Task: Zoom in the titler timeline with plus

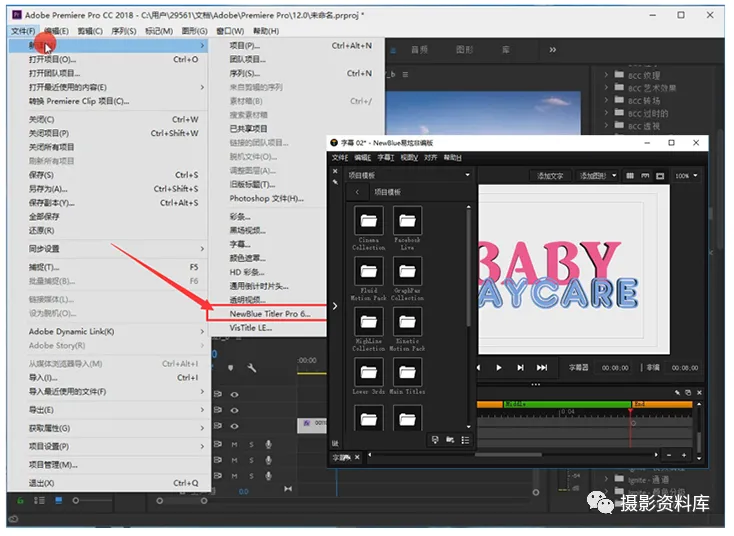Action: click(684, 455)
